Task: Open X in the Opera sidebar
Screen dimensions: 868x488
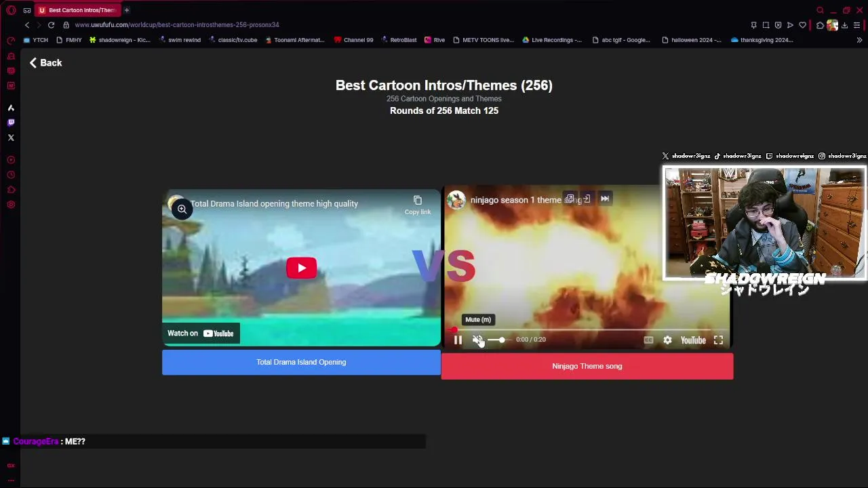Action: [11, 138]
